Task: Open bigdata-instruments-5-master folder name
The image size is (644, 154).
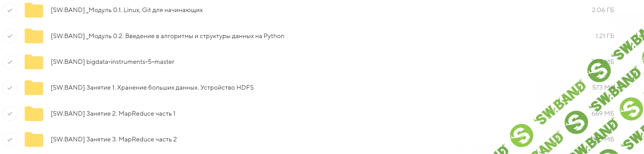Action: click(x=112, y=62)
